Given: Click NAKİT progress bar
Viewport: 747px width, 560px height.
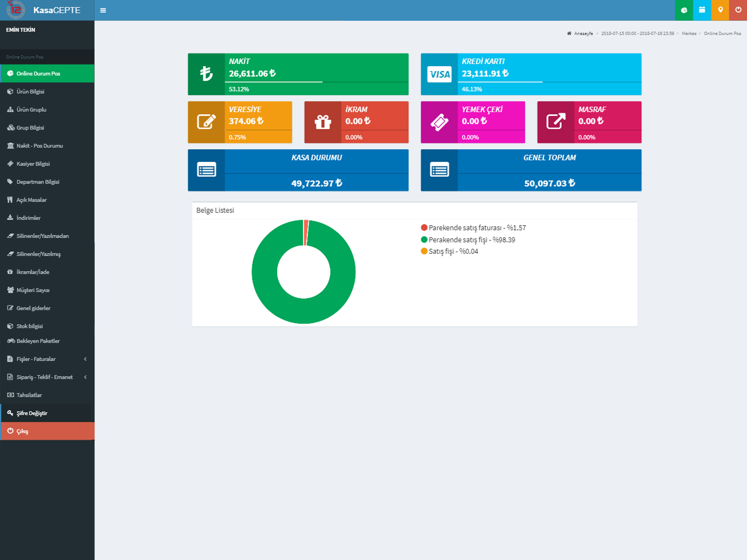Looking at the screenshot, I should pyautogui.click(x=317, y=82).
